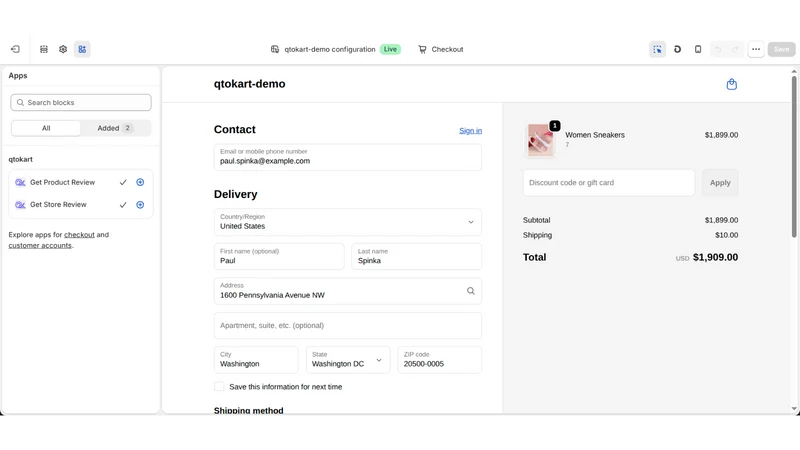This screenshot has width=800, height=450.
Task: Click the Women Sneakers product name
Action: pos(595,135)
